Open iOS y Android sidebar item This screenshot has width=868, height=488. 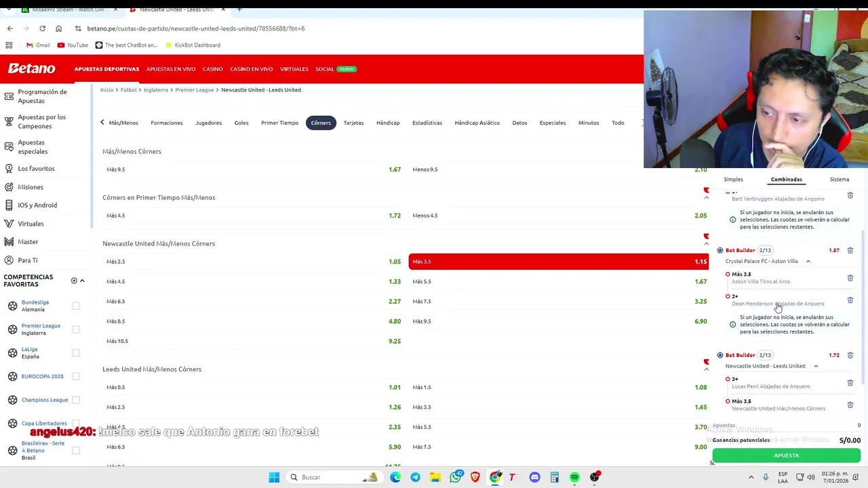point(37,205)
